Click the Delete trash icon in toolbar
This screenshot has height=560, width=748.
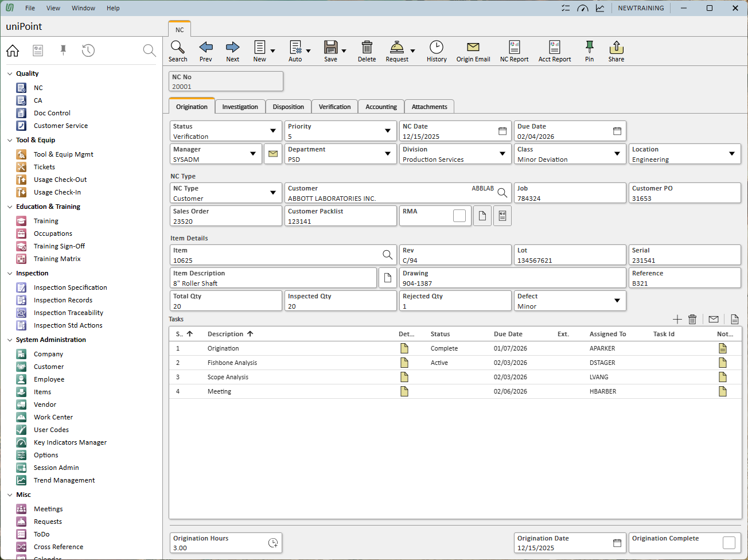coord(367,47)
